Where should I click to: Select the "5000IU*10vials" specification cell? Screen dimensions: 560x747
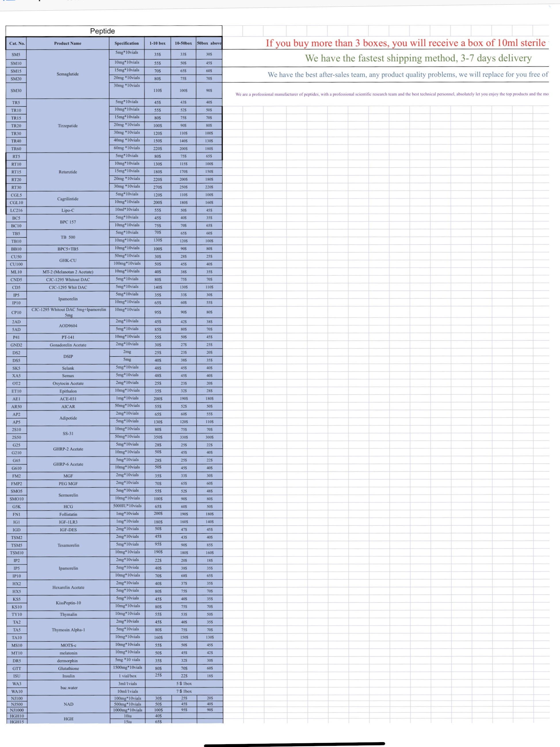click(127, 506)
